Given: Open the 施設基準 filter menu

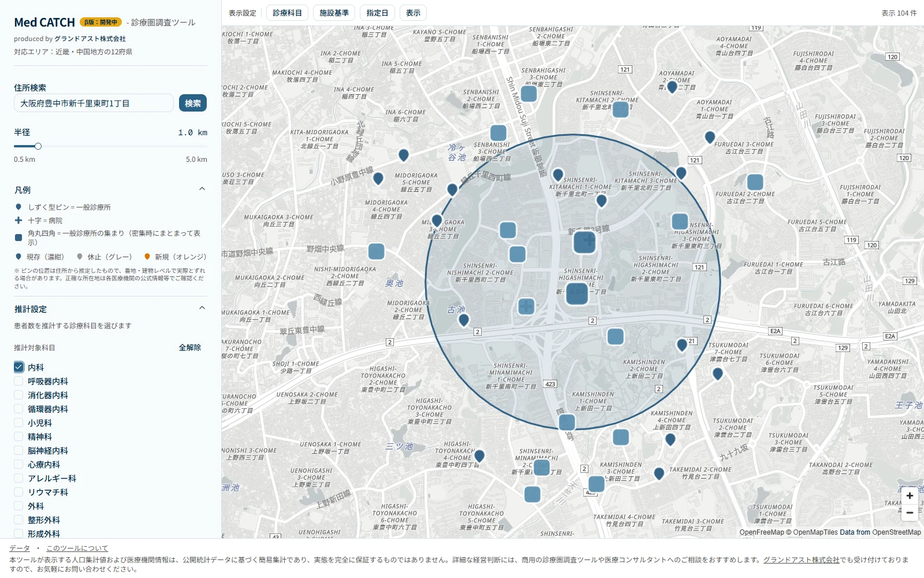Looking at the screenshot, I should click(334, 13).
